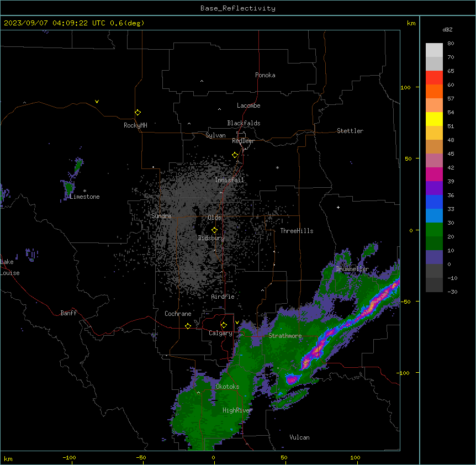
Task: Click the dBZ legend heading
Action: coord(447,29)
